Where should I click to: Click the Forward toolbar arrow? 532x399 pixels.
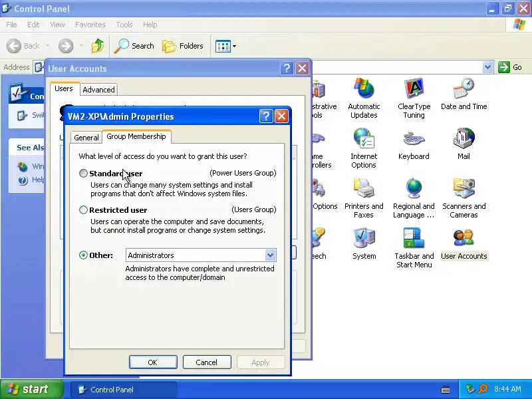pyautogui.click(x=65, y=46)
